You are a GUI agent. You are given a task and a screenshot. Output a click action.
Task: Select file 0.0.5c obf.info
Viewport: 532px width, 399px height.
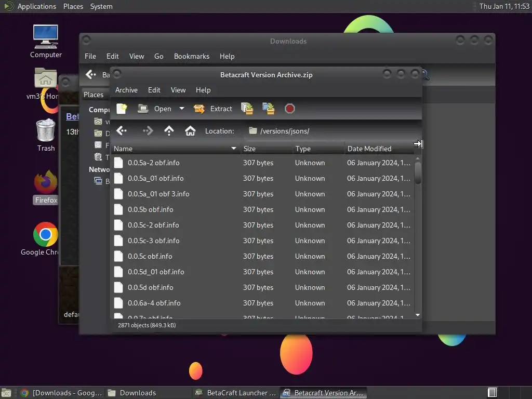click(262, 257)
